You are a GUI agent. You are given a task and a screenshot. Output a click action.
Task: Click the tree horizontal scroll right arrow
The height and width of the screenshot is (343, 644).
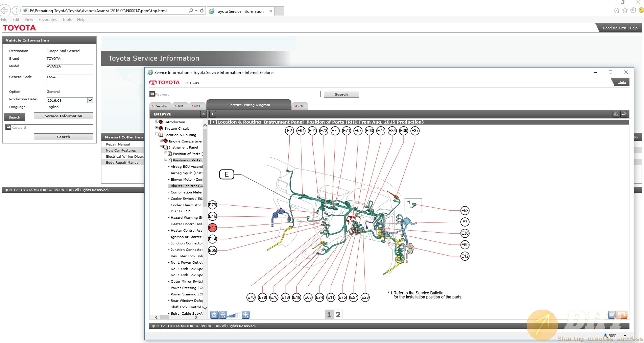click(x=196, y=317)
